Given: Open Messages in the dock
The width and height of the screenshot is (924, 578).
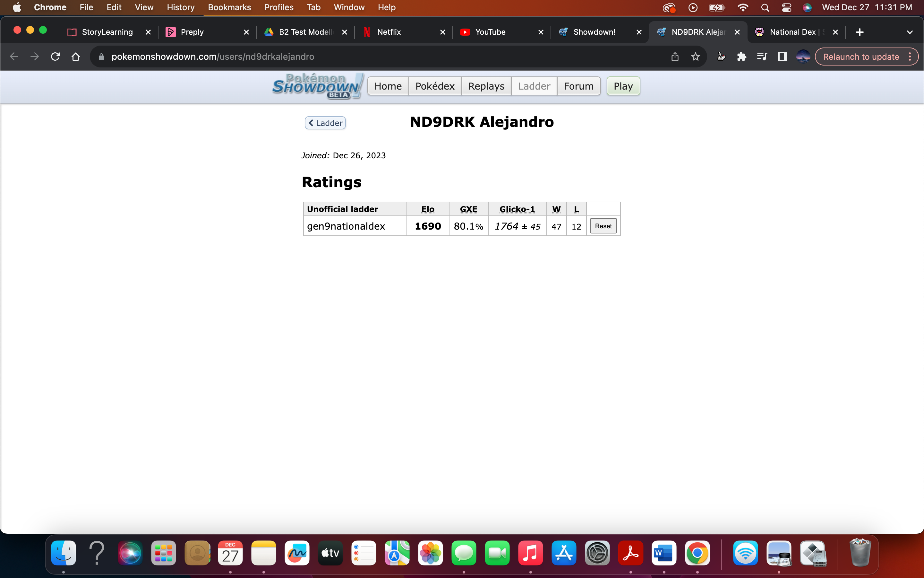Looking at the screenshot, I should (x=464, y=553).
